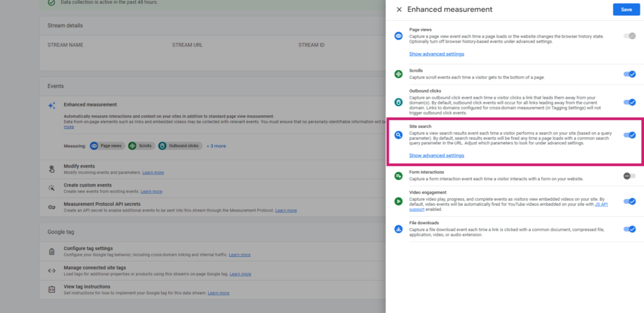Turn off the Site search toggle
Image resolution: width=644 pixels, height=313 pixels.
(x=629, y=135)
